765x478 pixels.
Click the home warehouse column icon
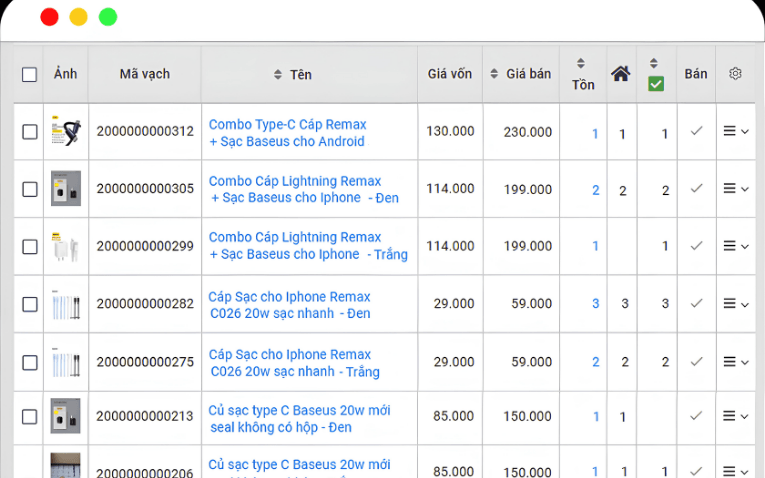tap(621, 74)
